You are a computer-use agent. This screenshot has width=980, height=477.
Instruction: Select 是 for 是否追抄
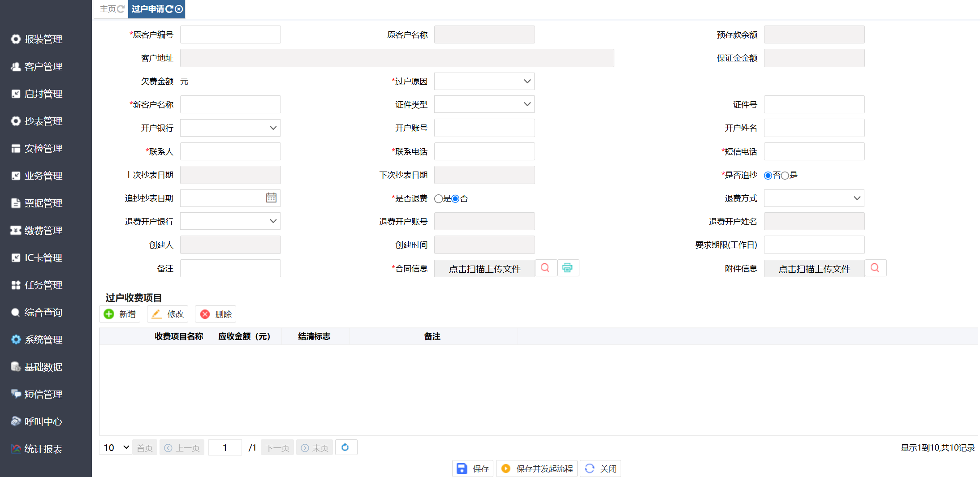point(785,176)
